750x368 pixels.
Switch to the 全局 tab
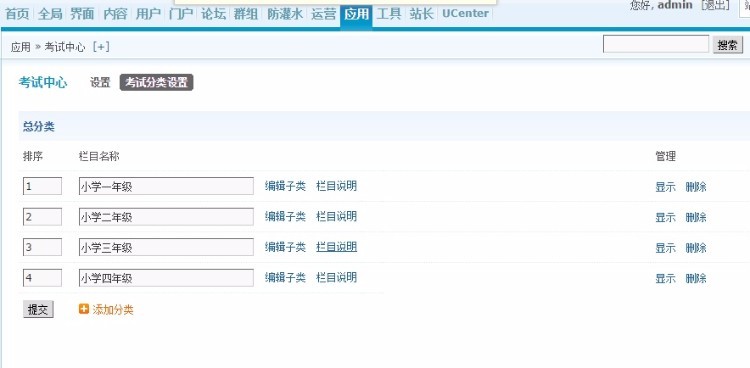click(50, 13)
